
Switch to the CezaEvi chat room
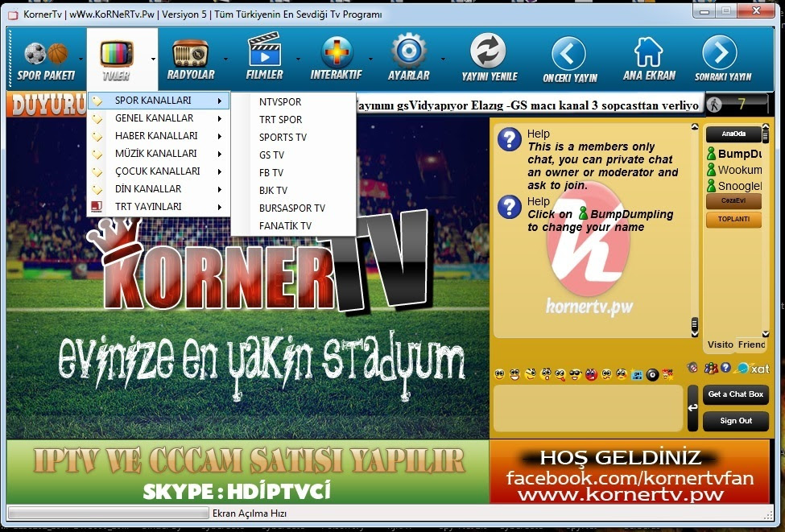pyautogui.click(x=733, y=200)
